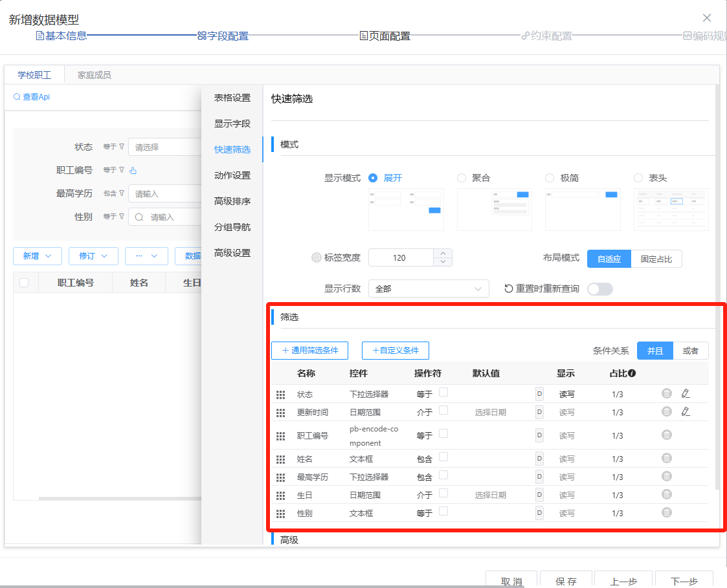Click the 自定义条件 add button

pos(395,351)
